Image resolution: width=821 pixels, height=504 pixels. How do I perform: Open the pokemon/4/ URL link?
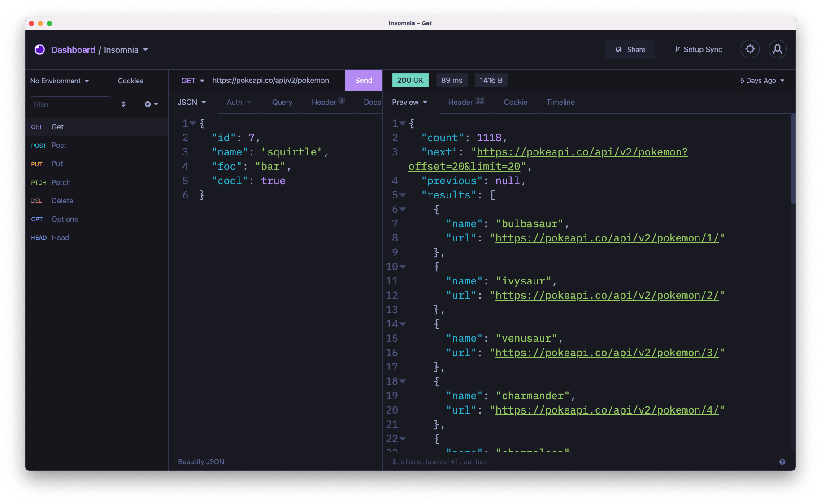click(x=607, y=410)
